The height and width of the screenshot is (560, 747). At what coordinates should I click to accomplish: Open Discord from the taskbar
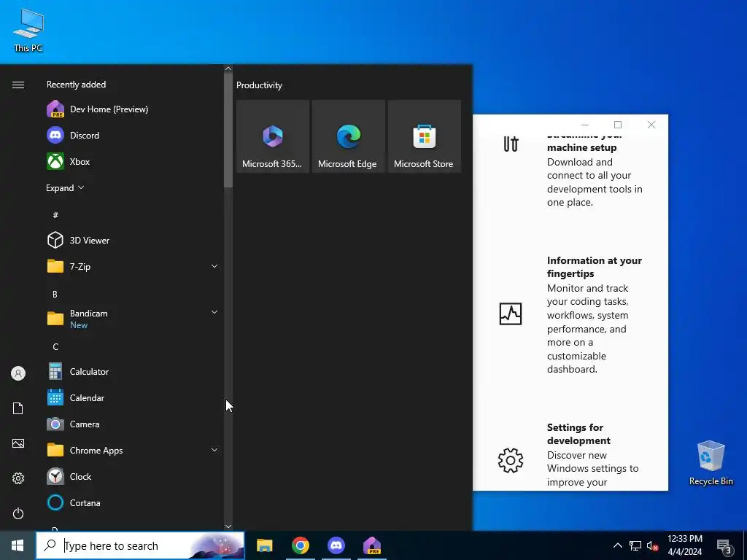pos(336,545)
